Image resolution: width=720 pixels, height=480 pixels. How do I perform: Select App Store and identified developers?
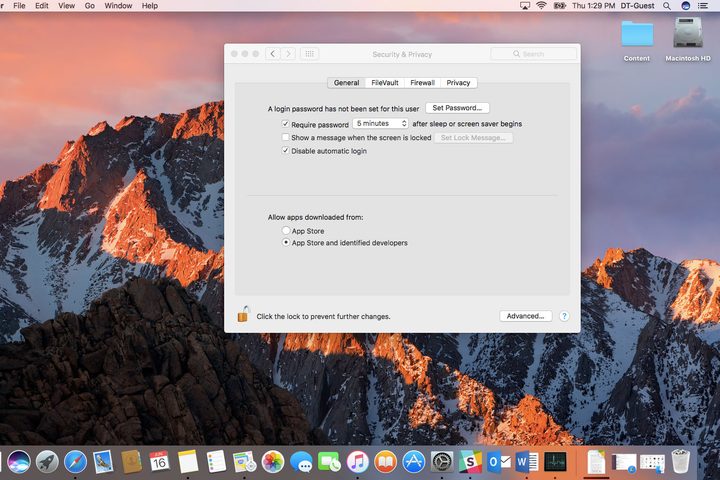(x=286, y=243)
